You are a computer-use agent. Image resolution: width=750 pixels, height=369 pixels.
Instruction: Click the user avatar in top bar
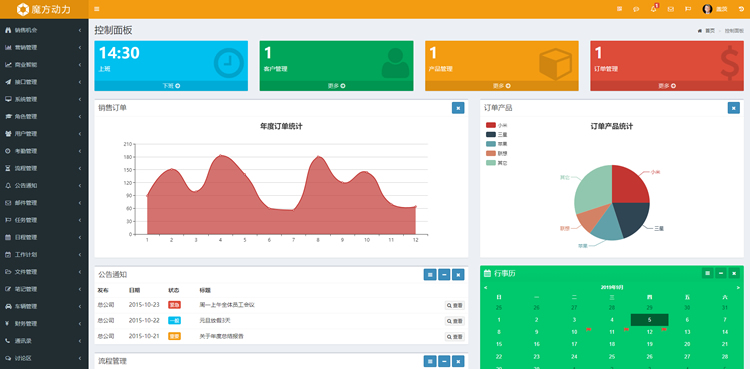(707, 9)
